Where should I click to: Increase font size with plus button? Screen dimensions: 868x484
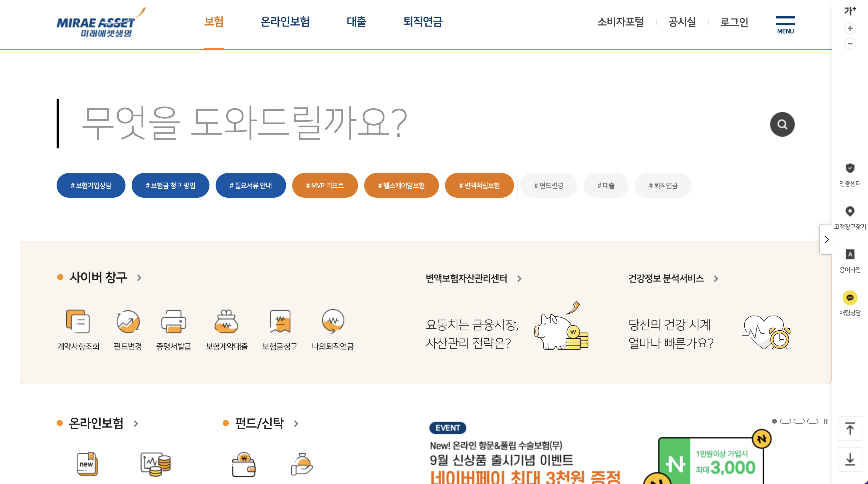tap(850, 28)
